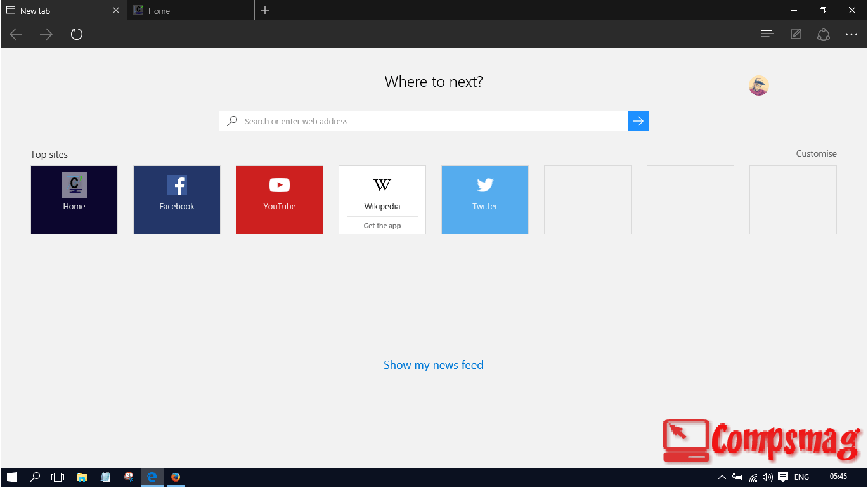
Task: Open the Wikipedia top site tile
Action: [382, 200]
